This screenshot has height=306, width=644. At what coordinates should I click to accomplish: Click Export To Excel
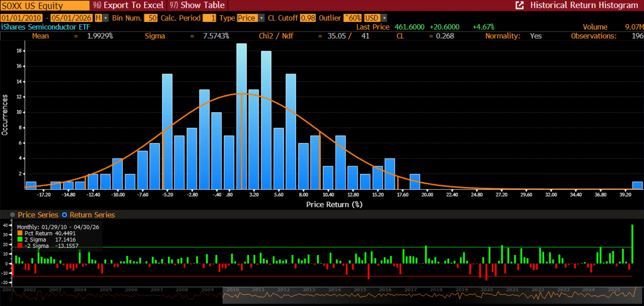click(128, 5)
